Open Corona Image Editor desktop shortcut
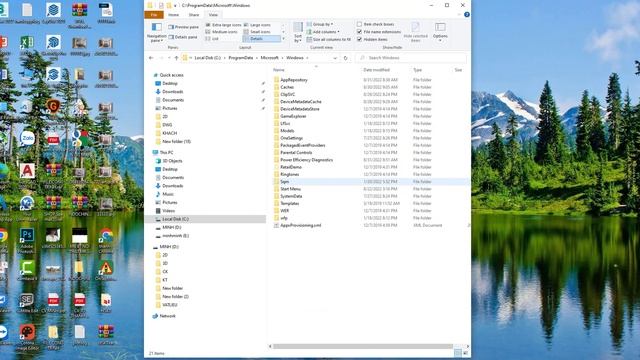Screen dimensions: 640x360 tap(27, 338)
